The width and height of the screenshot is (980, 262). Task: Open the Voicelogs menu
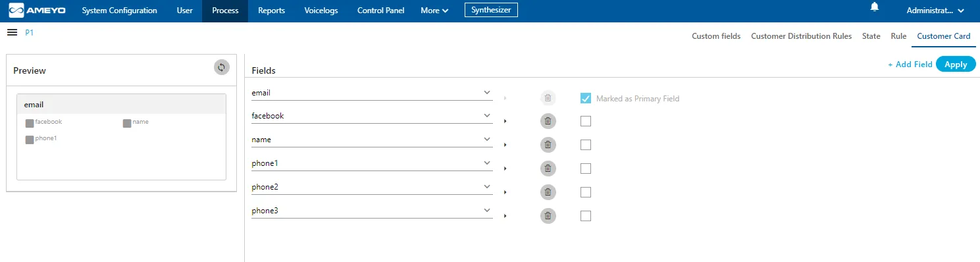click(321, 11)
